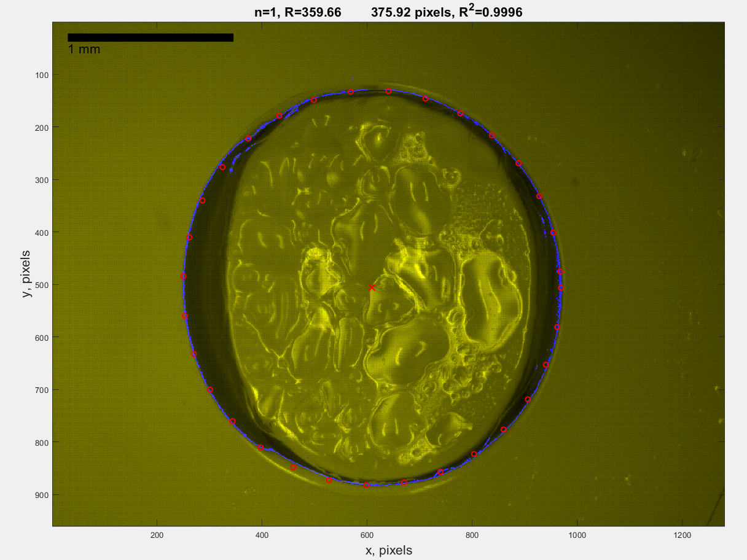Select the leftmost red circle on the contour
747x560 pixels.
[183, 277]
